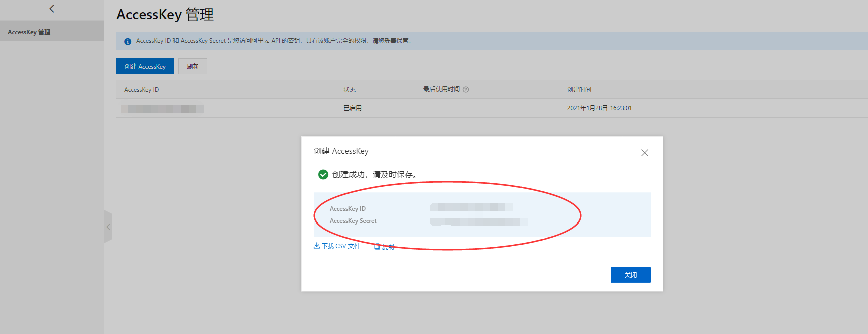Click the green success checkmark icon
Image resolution: width=868 pixels, height=334 pixels.
[x=323, y=174]
